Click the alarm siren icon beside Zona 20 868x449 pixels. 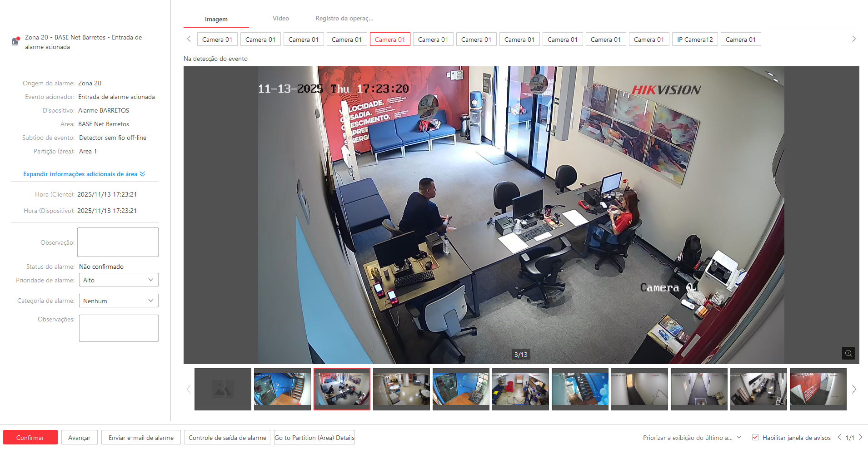pyautogui.click(x=15, y=41)
